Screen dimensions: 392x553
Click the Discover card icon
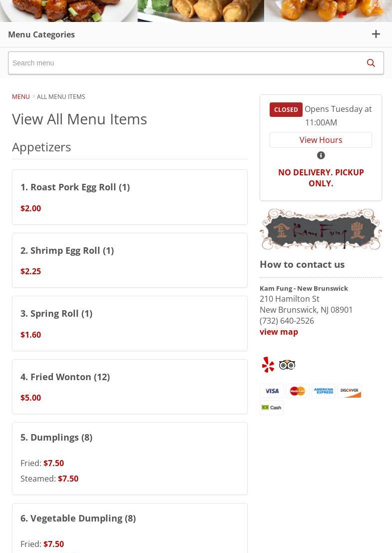pyautogui.click(x=350, y=391)
